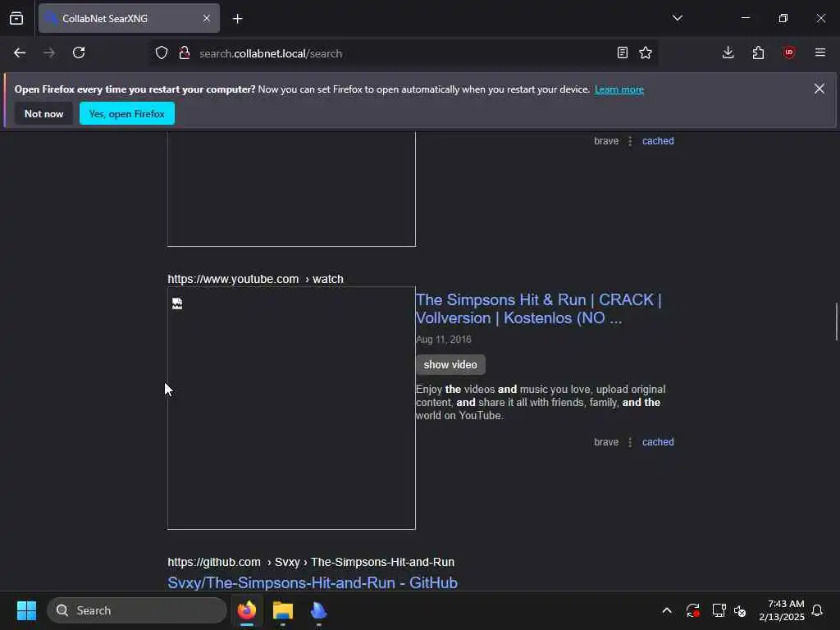
Task: Open the uBlock Origin extension
Action: click(x=788, y=53)
